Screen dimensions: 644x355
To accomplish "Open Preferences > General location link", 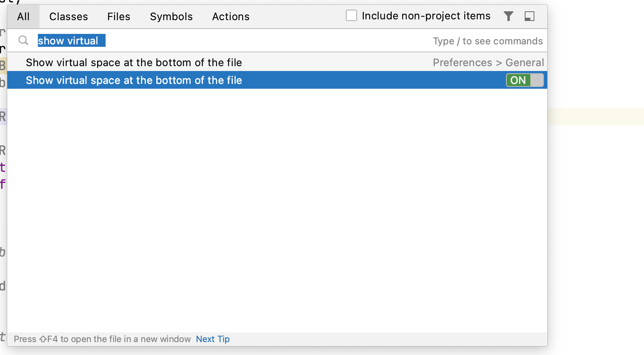I will point(488,63).
